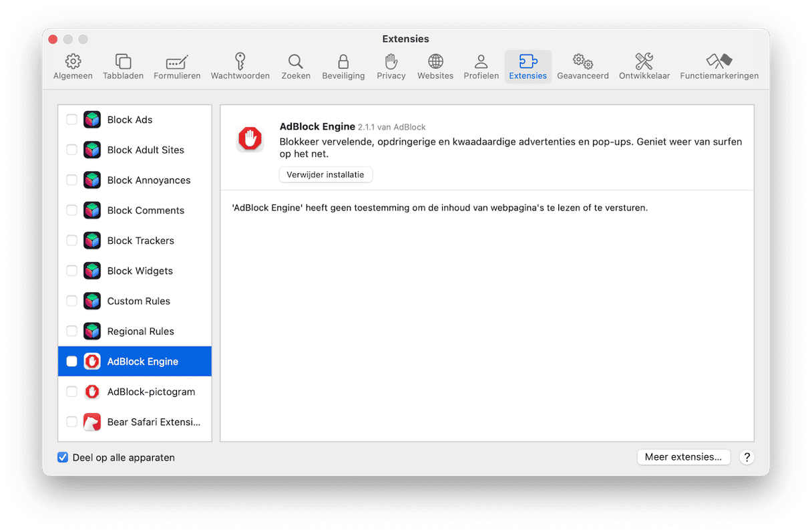
Task: Select the Privacy hand icon
Action: pyautogui.click(x=391, y=62)
